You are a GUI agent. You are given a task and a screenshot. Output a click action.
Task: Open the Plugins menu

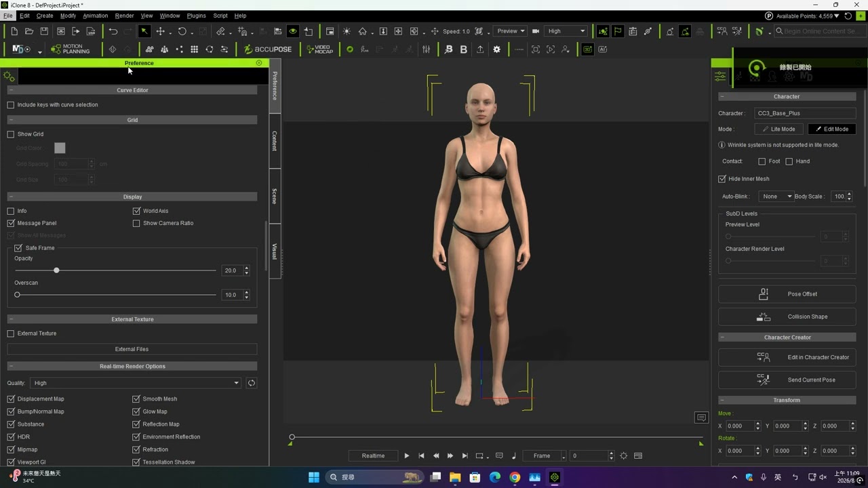coord(196,16)
